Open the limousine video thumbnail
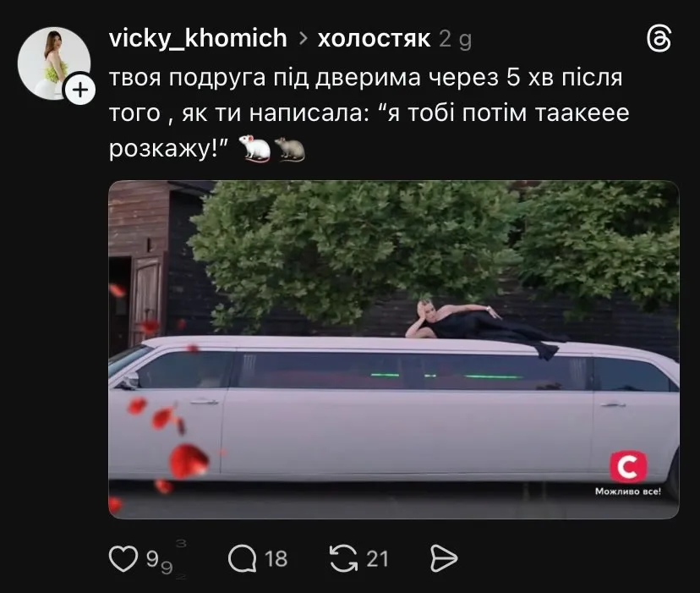 click(x=394, y=349)
